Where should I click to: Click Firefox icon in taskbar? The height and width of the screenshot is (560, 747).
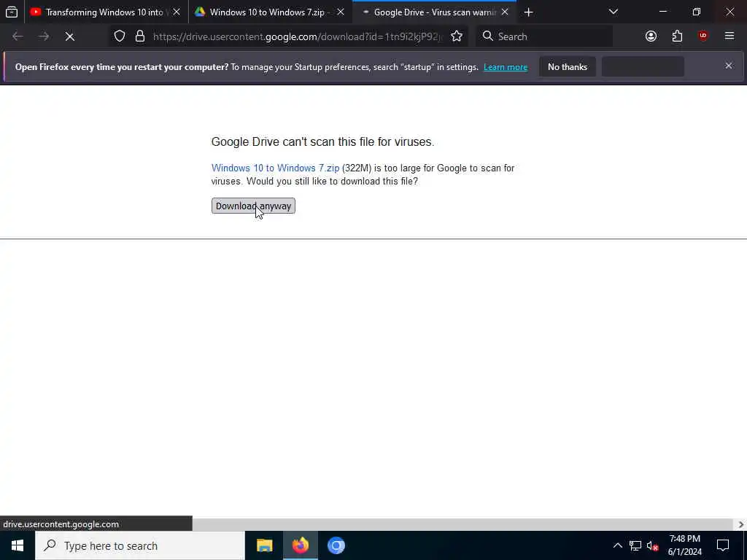click(x=300, y=545)
